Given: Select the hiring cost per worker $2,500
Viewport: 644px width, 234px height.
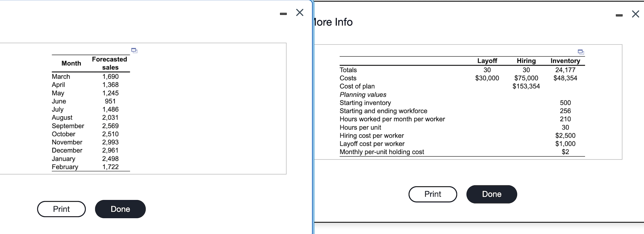Looking at the screenshot, I should pos(565,135).
